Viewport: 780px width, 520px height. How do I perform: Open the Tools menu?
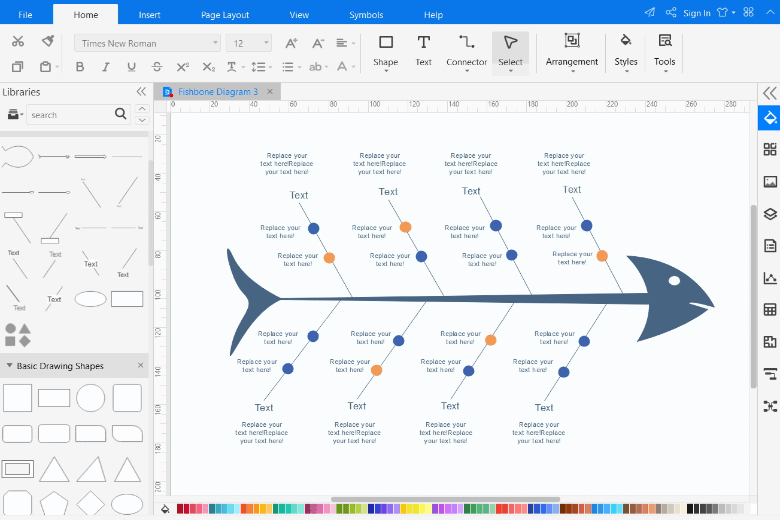coord(665,52)
